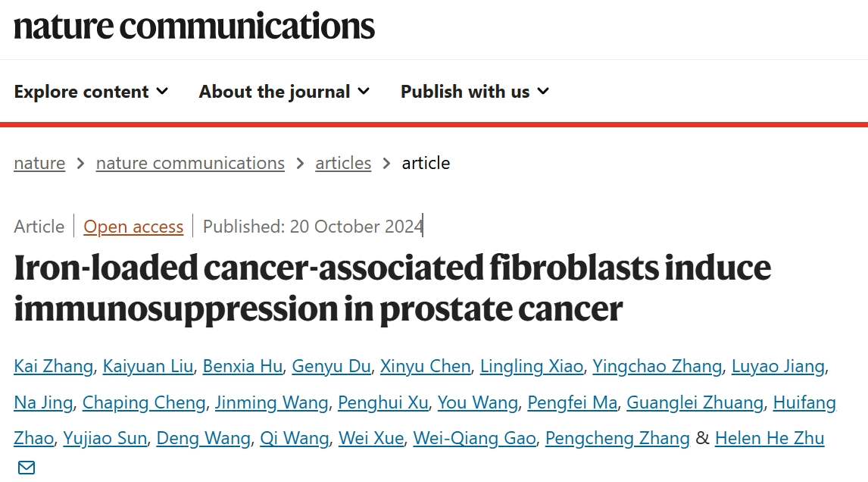Image resolution: width=868 pixels, height=482 pixels.
Task: Click author Wei-Qiang Gao
Action: [x=474, y=438]
